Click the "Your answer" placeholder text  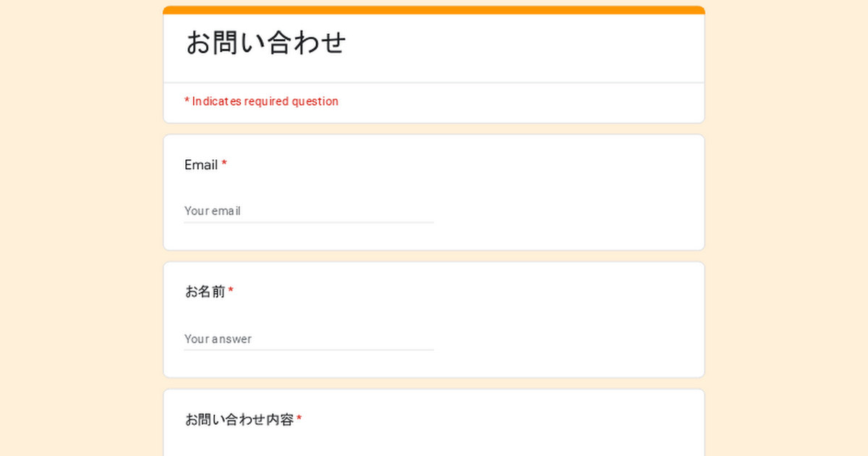[218, 339]
